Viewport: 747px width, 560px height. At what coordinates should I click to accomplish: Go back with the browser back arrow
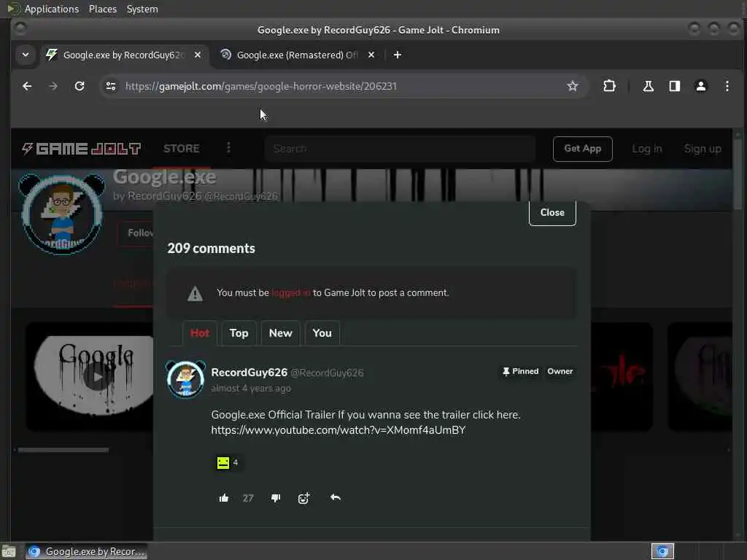(x=27, y=86)
